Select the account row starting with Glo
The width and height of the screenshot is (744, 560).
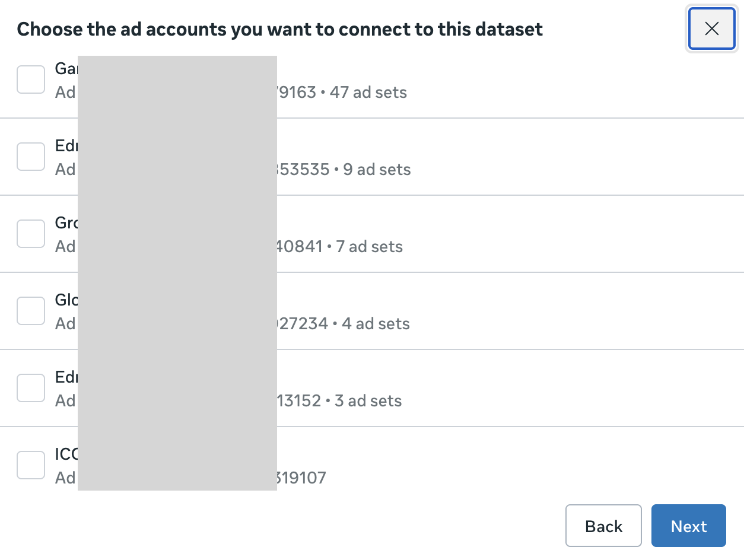click(372, 311)
